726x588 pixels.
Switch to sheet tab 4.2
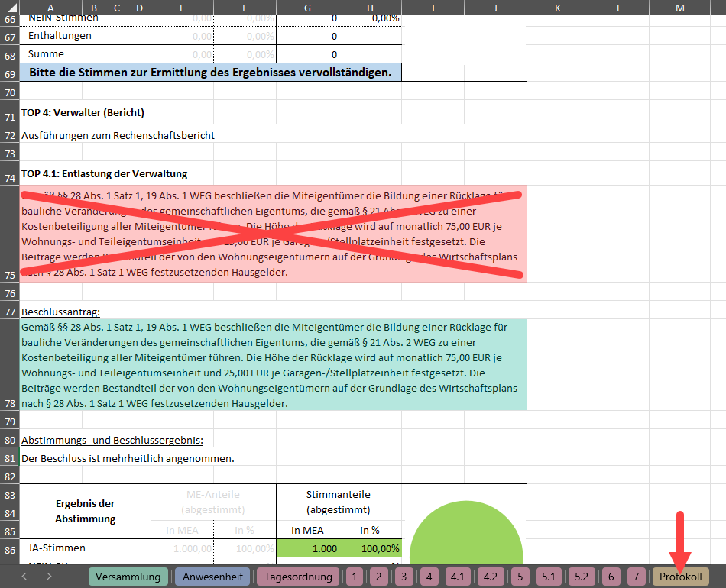[491, 577]
